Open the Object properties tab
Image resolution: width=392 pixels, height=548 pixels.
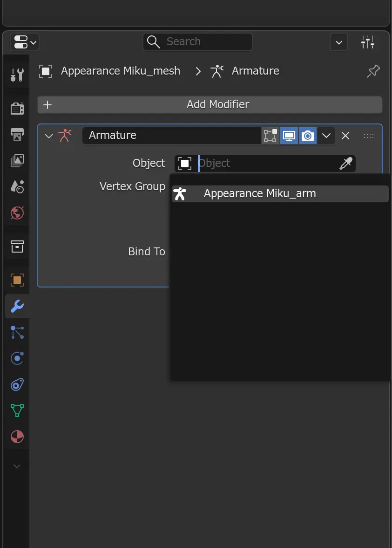pyautogui.click(x=17, y=280)
